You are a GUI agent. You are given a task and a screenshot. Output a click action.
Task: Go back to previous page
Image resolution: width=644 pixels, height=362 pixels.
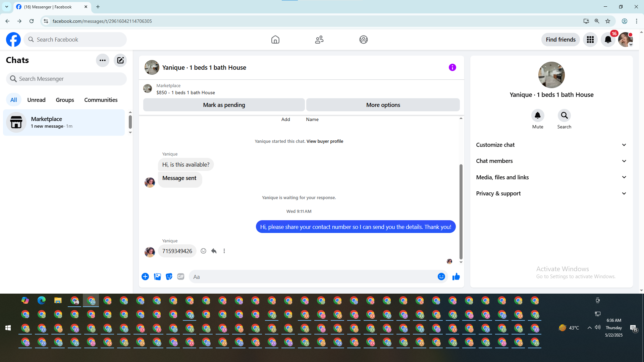(x=7, y=21)
